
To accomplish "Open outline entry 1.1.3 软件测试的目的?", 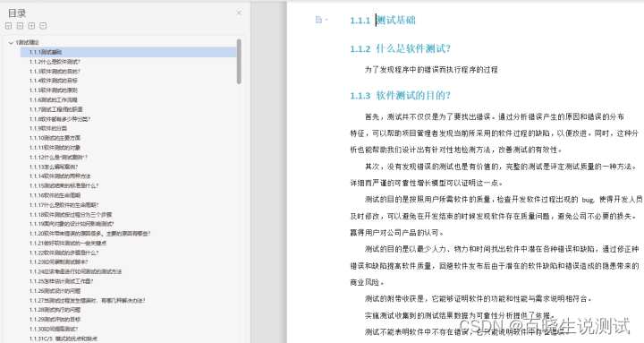I will point(55,71).
